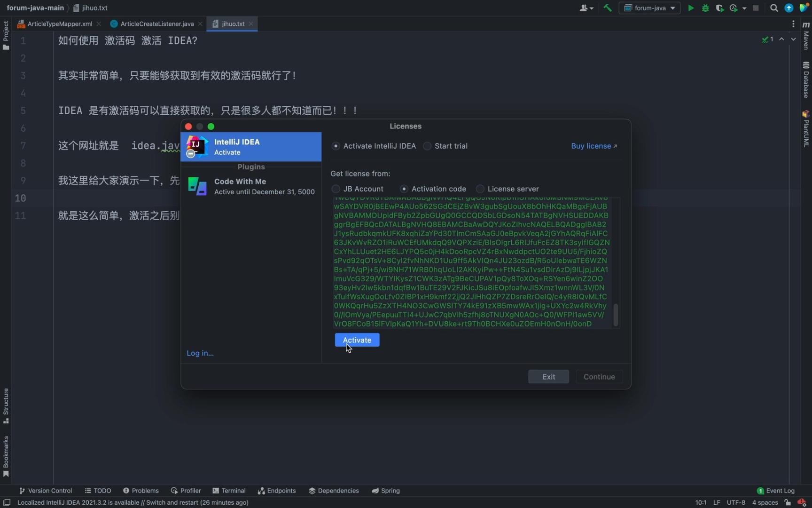The height and width of the screenshot is (508, 812).
Task: Close the jihuo.txt tab
Action: coord(251,24)
